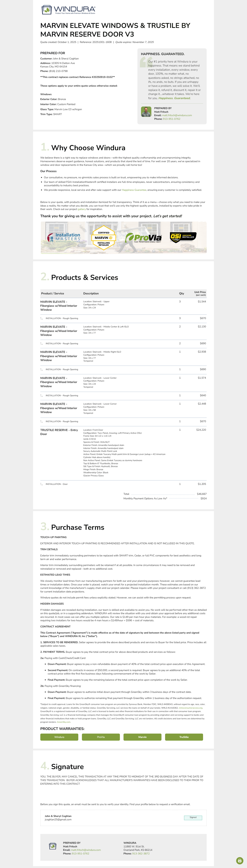Call 913-951-0762 from the top Prepared By card
247x868 pixels.
[x=171, y=119]
